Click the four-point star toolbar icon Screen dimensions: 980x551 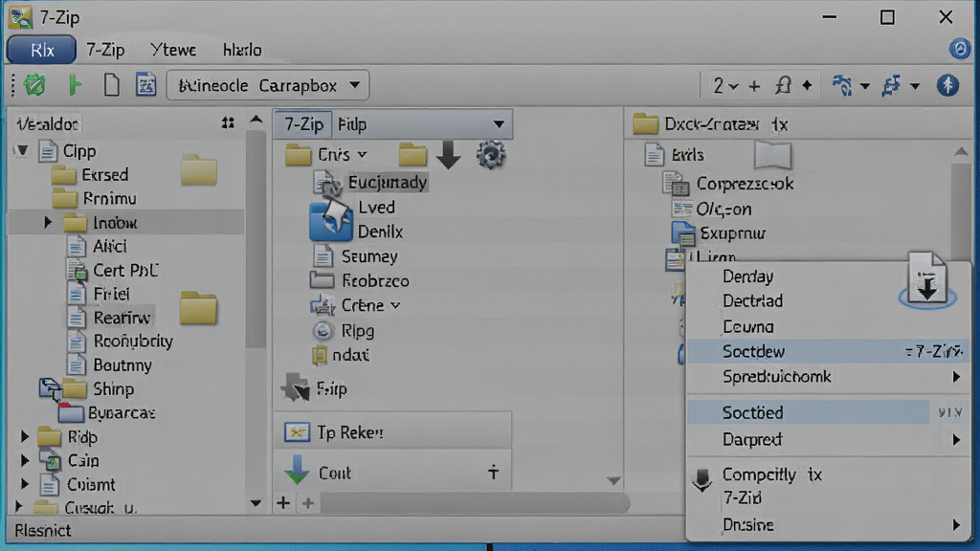click(x=807, y=85)
